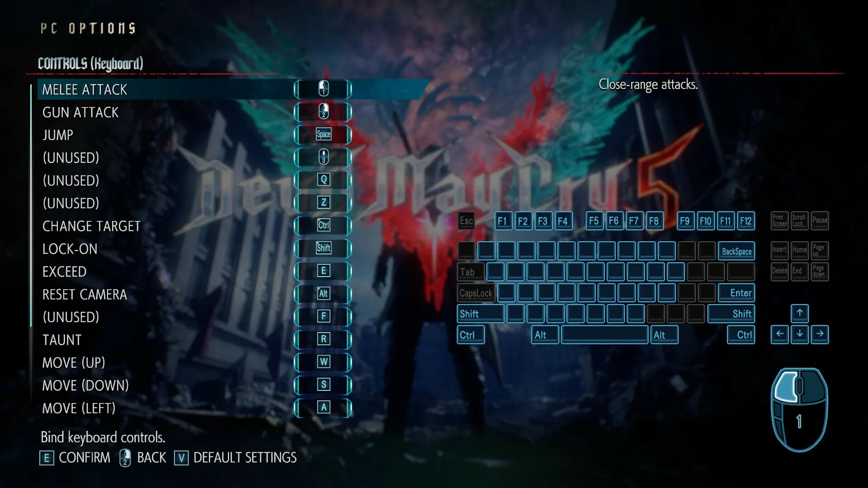Image resolution: width=868 pixels, height=488 pixels.
Task: Select RESET CAMERA Alt key icon
Action: [x=322, y=294]
